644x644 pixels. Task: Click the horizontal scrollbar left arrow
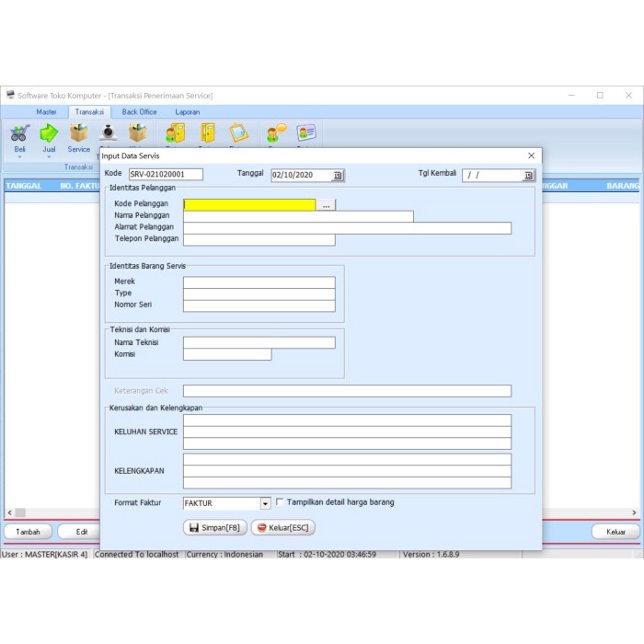click(10, 512)
